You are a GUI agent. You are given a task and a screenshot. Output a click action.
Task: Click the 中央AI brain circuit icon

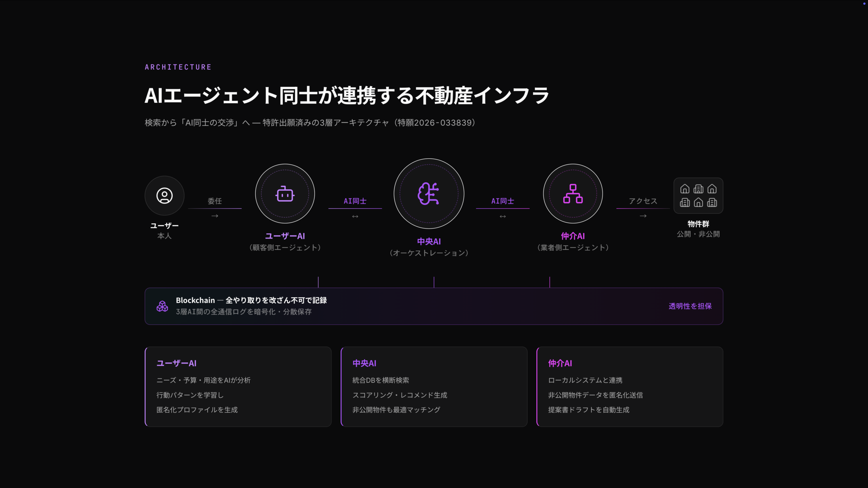click(429, 194)
